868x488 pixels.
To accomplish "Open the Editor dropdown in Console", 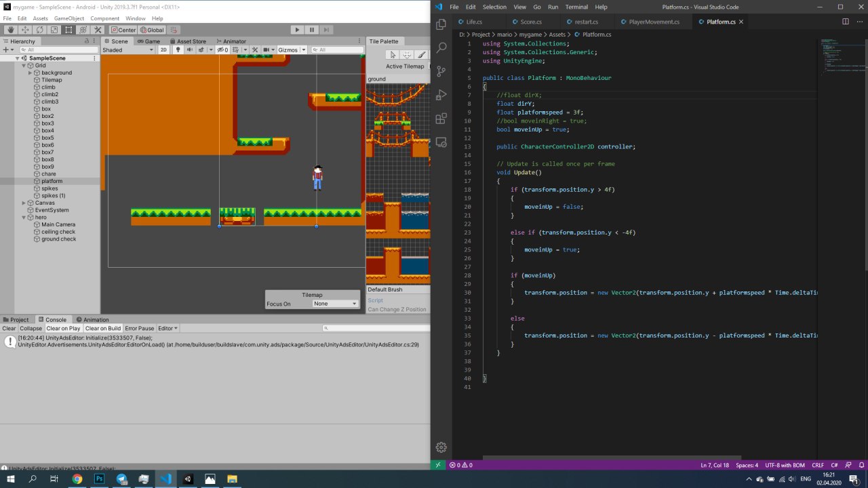I will click(167, 328).
